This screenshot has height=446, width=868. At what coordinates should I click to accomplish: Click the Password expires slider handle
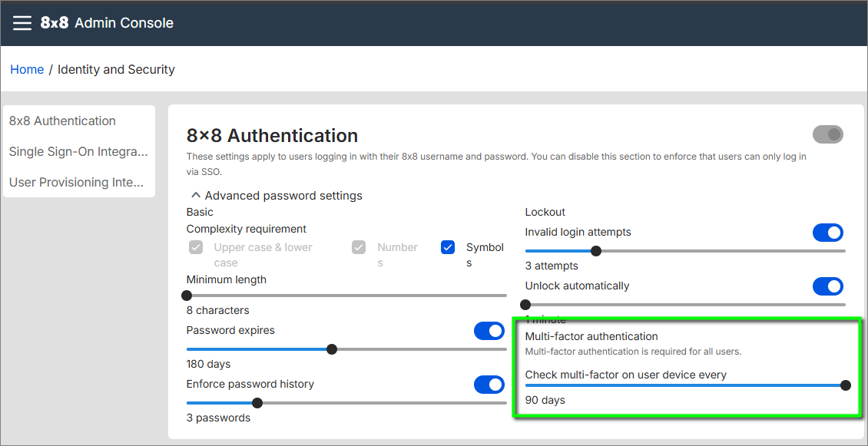click(x=332, y=349)
